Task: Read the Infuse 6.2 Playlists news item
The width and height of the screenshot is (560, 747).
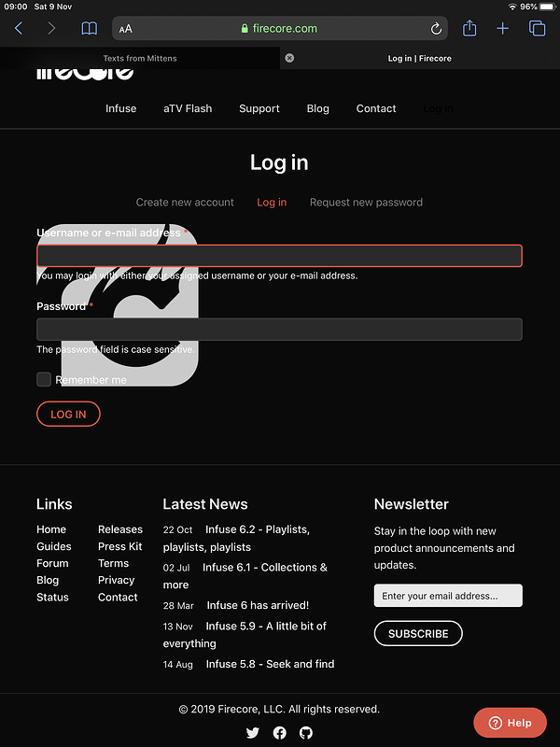Action: click(237, 539)
